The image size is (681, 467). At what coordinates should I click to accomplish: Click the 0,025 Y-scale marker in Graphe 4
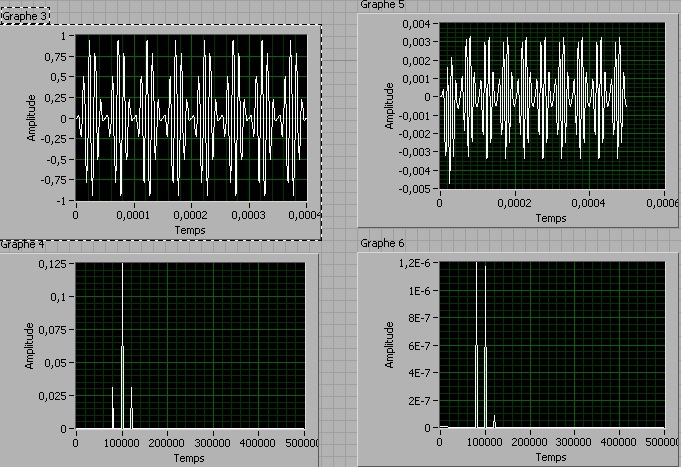pos(53,396)
